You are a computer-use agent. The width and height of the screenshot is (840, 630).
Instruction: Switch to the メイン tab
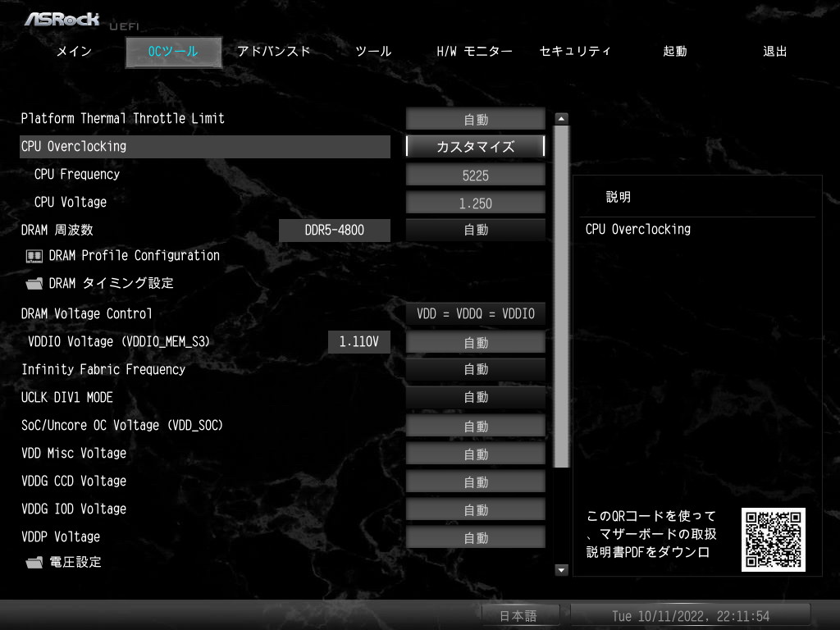pos(75,52)
